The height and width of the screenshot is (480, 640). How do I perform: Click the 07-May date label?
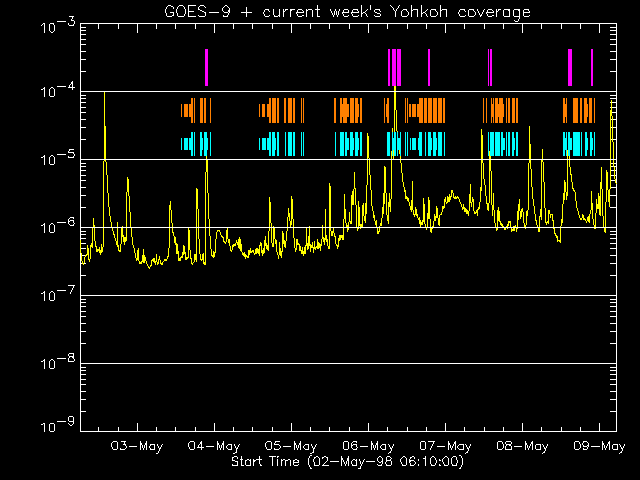point(445,446)
